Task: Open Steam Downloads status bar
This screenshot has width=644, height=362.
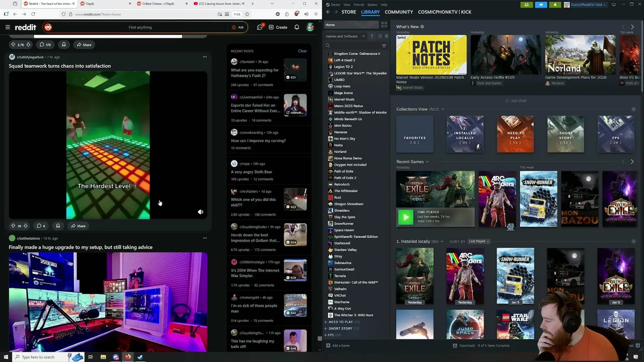Action: 481,345
